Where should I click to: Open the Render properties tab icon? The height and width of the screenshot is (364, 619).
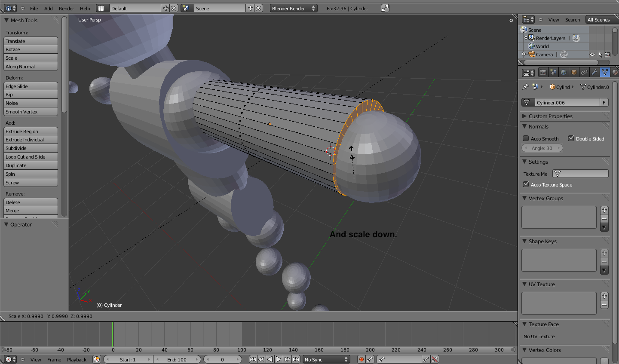click(543, 72)
